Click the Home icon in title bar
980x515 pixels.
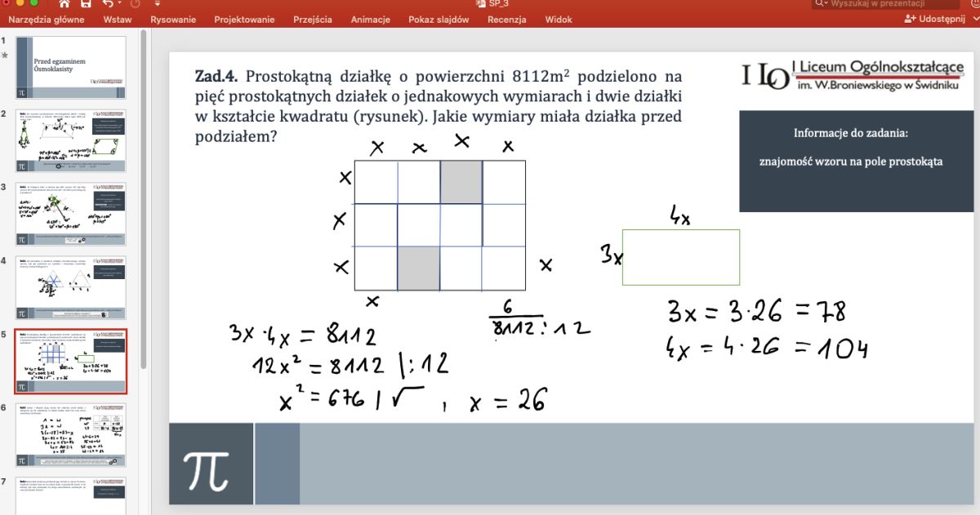(64, 4)
